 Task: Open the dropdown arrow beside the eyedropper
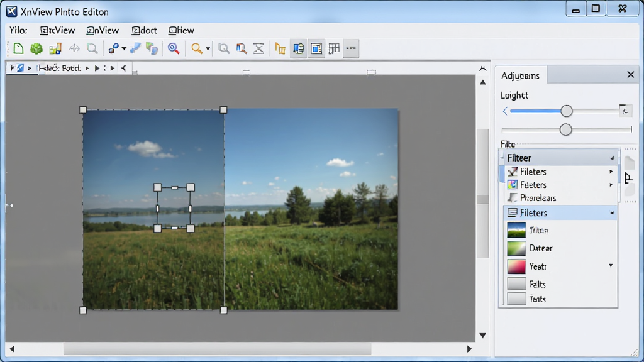pos(124,49)
